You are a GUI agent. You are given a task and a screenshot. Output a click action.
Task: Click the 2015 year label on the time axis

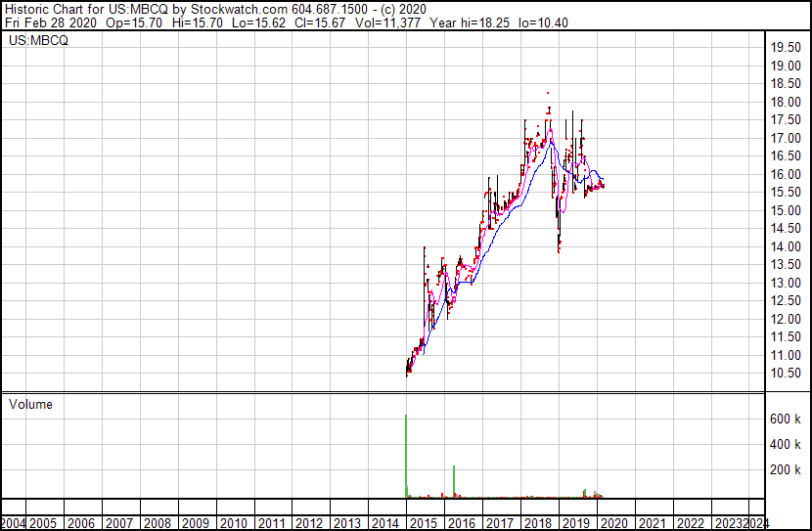(x=423, y=522)
